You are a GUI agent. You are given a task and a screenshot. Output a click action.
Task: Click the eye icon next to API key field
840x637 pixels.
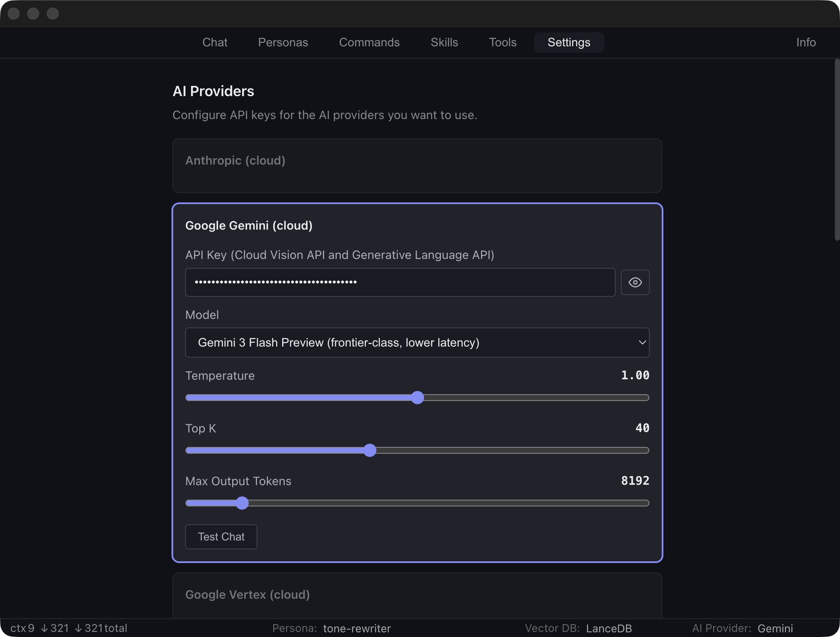[x=635, y=282]
